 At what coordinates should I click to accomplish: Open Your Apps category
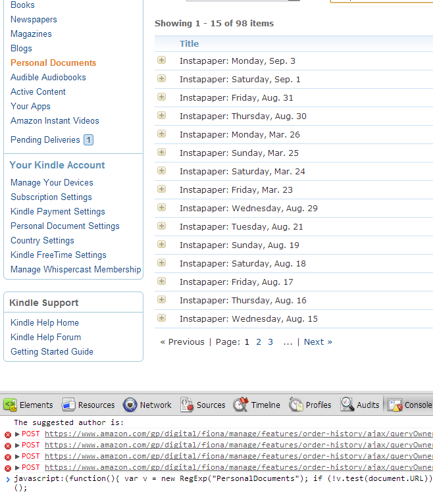30,107
